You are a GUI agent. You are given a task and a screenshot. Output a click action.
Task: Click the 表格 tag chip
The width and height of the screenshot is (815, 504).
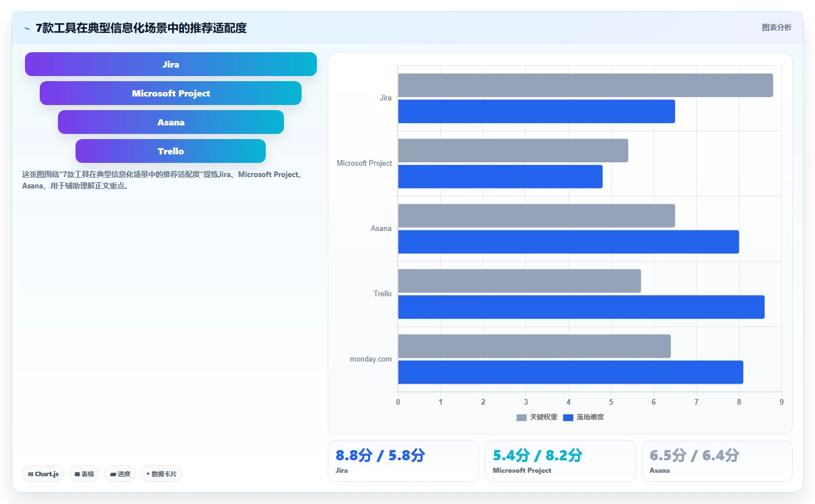click(x=84, y=474)
